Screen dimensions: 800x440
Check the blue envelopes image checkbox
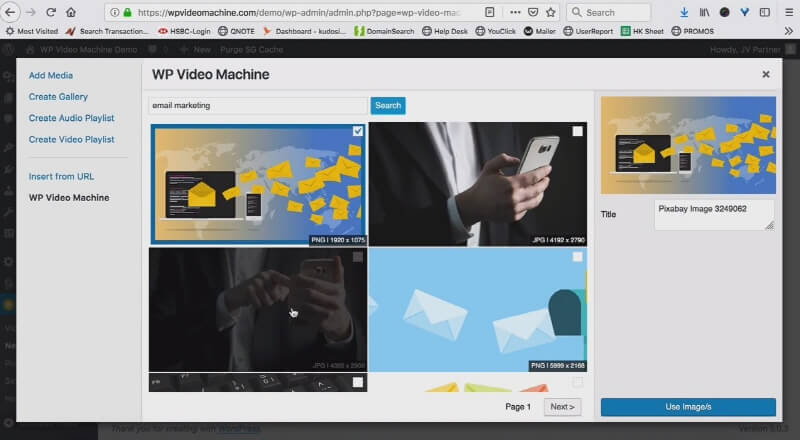click(577, 257)
